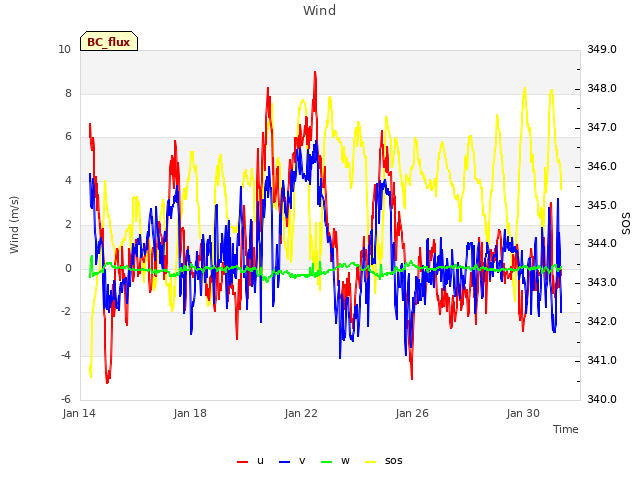Click the 'Jan 30' x-axis tick

coord(523,413)
